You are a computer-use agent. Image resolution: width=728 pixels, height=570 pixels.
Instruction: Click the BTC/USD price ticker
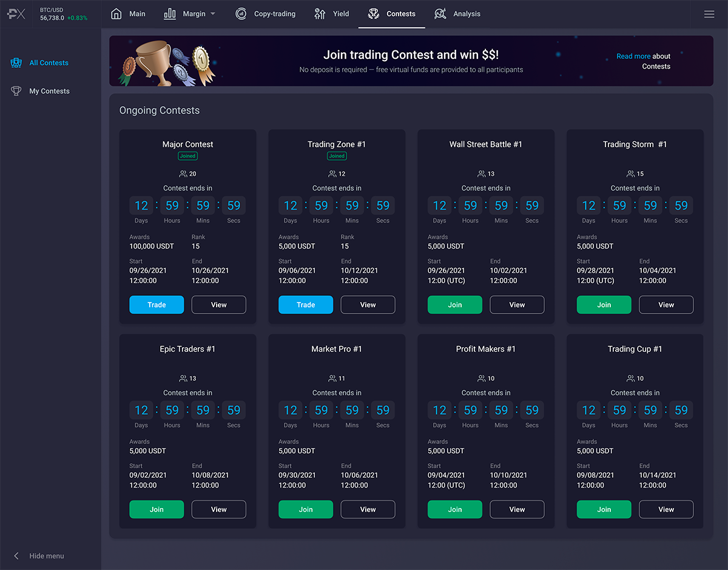[63, 14]
